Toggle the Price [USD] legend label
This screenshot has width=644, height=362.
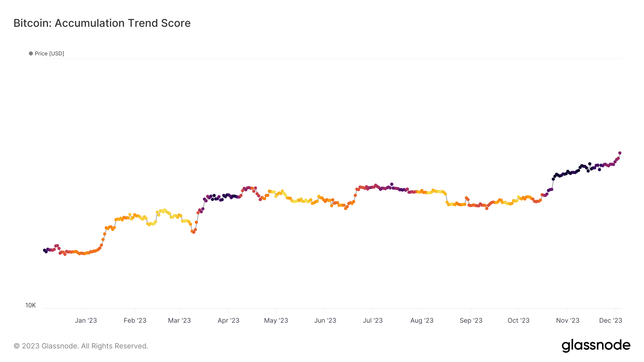(x=49, y=54)
